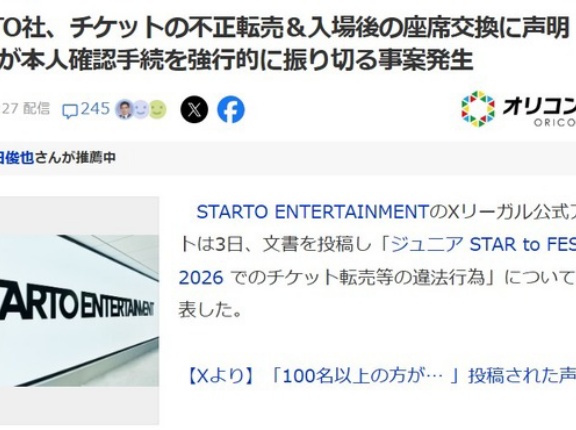Click the purple smiley face avatar
Image resolution: width=576 pixels, height=430 pixels.
(141, 109)
